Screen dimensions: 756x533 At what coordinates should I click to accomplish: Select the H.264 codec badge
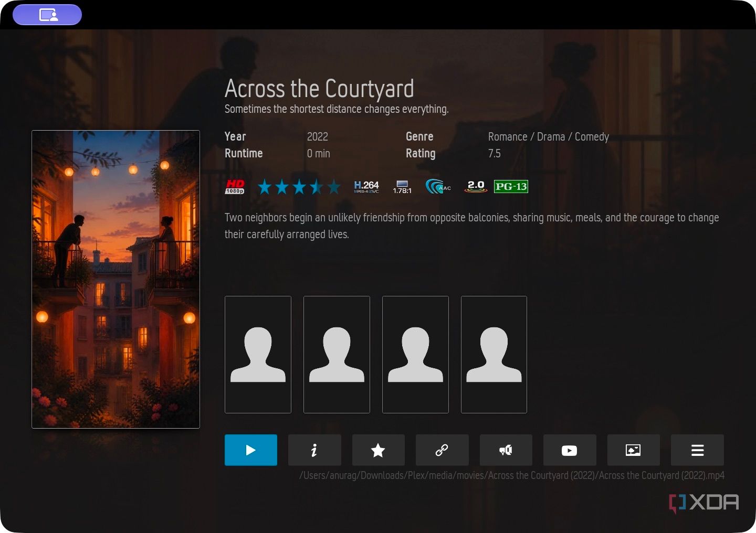366,187
